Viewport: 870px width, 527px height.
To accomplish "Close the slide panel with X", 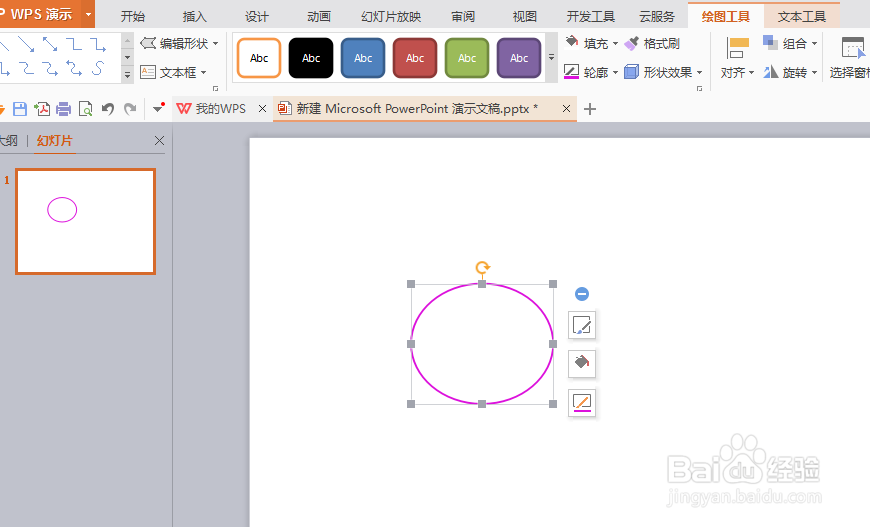I will [159, 141].
